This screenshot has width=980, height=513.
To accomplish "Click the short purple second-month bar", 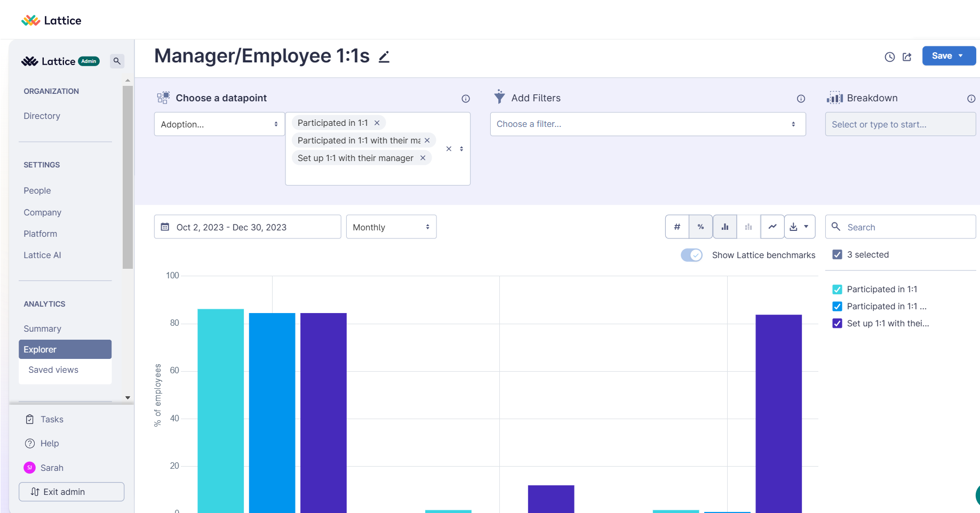I will [x=551, y=499].
